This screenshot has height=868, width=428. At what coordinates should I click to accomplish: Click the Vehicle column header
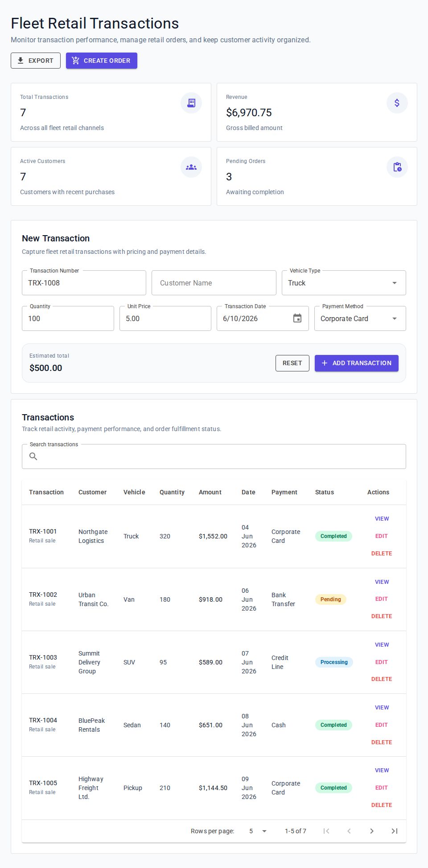(x=134, y=492)
